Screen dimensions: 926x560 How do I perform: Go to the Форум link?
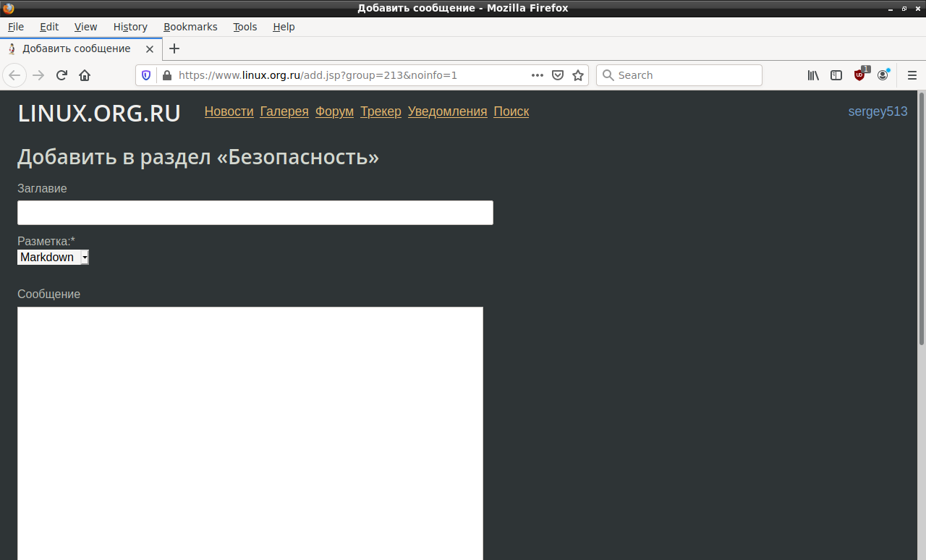point(334,111)
